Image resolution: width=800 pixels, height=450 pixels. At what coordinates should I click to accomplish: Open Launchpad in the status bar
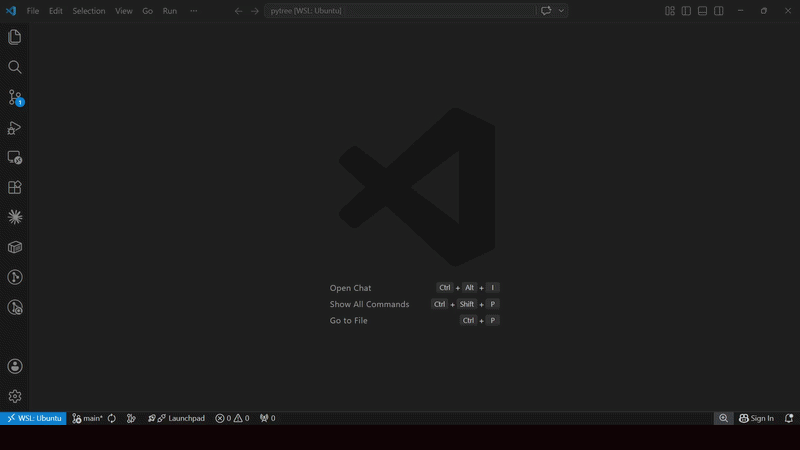click(x=177, y=418)
